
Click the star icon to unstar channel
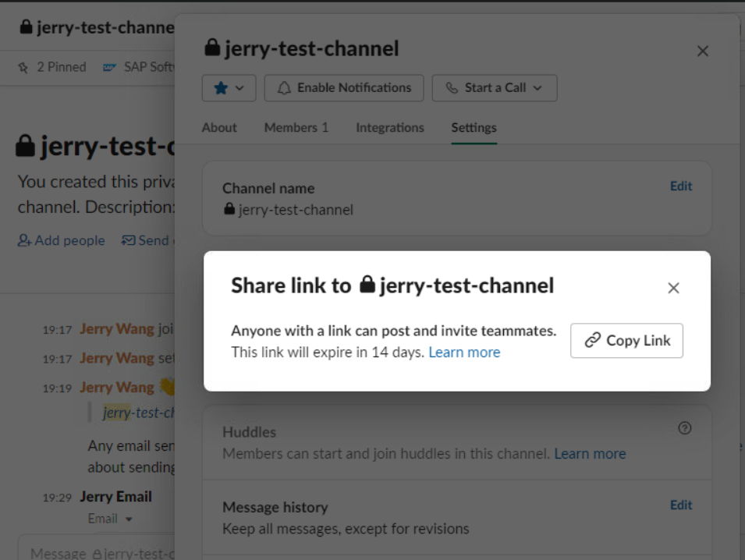(x=221, y=88)
